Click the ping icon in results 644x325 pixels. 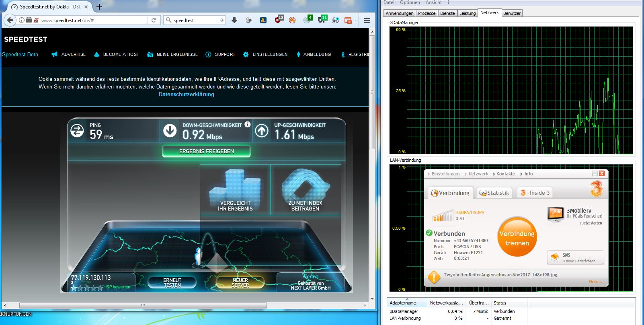pyautogui.click(x=77, y=131)
